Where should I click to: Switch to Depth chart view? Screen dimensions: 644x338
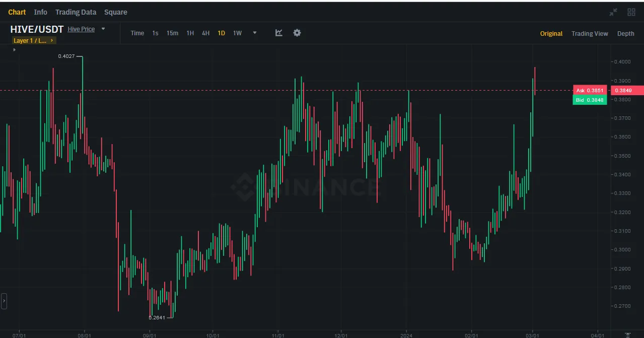point(626,34)
